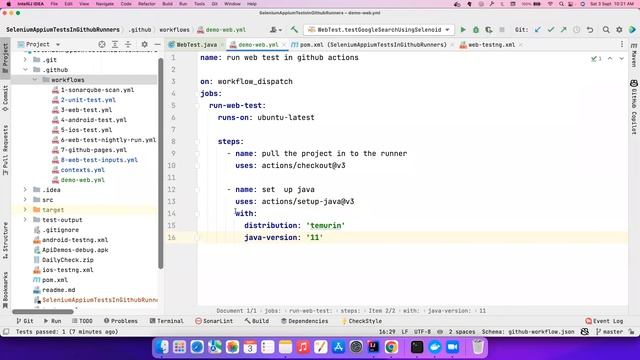Open the Terminal tool window
The width and height of the screenshot is (640, 360).
167,321
